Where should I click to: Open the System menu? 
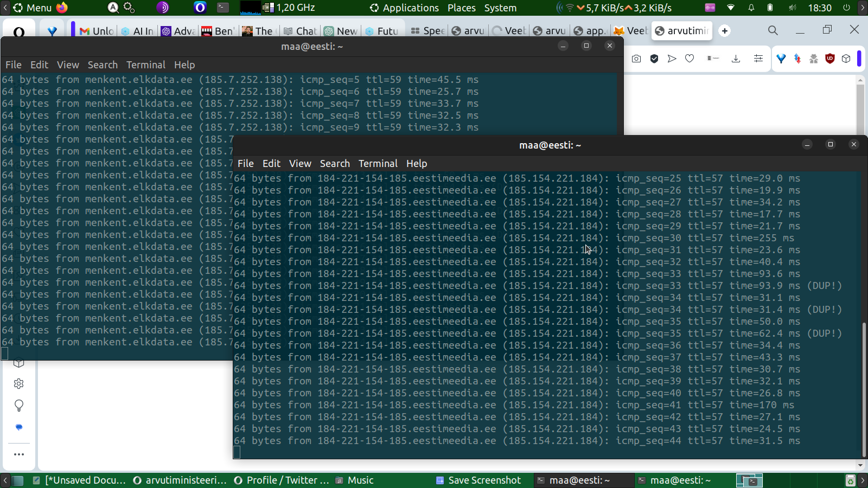pos(500,8)
